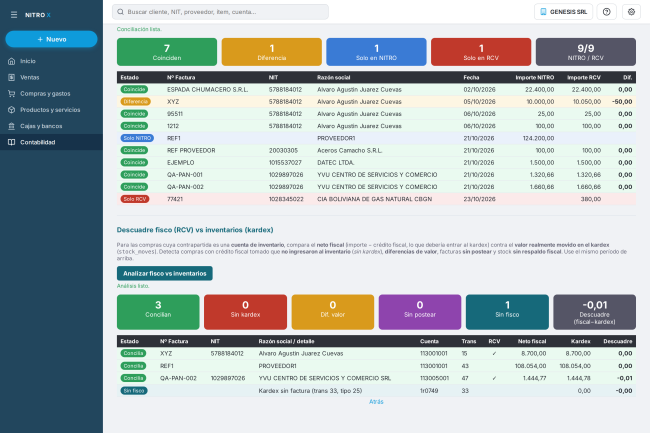Click Aceros Camacho S.R.L. cell
The width and height of the screenshot is (650, 433).
349,150
